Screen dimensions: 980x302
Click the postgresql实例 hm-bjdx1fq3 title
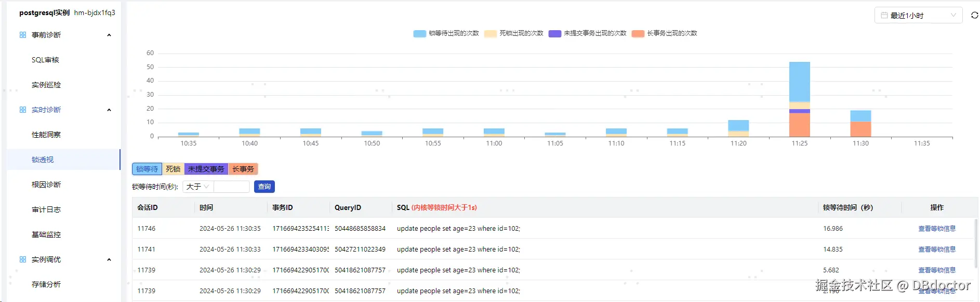coord(68,12)
